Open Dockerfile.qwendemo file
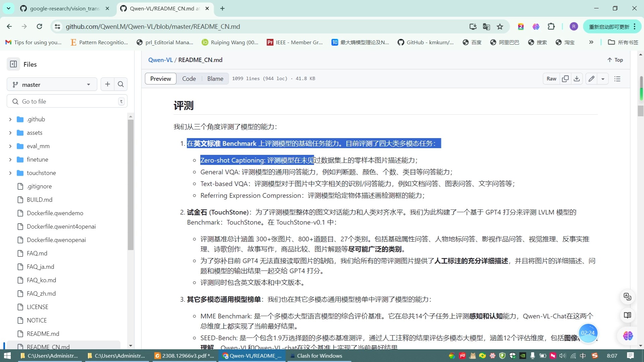 [55, 213]
